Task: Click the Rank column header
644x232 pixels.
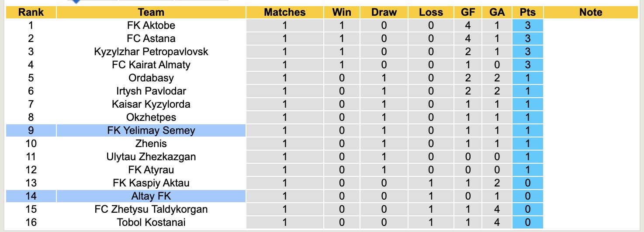Action: pos(31,12)
